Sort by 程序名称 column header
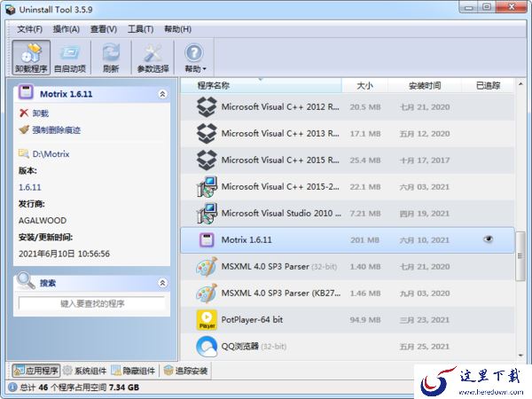 click(261, 85)
